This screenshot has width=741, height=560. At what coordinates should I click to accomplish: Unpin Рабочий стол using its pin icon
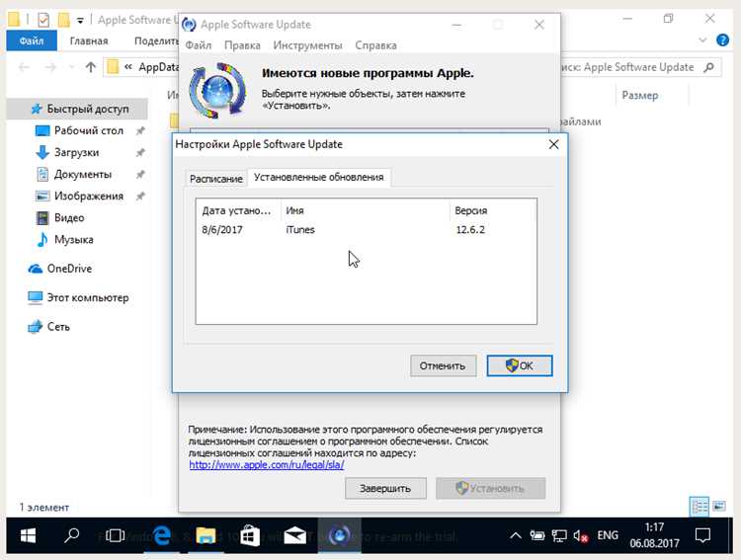coord(140,131)
